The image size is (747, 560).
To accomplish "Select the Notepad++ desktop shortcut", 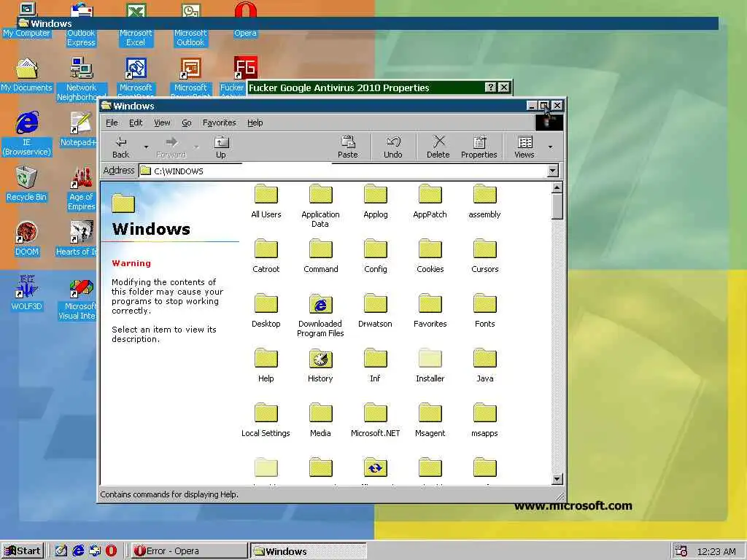I will (x=81, y=128).
